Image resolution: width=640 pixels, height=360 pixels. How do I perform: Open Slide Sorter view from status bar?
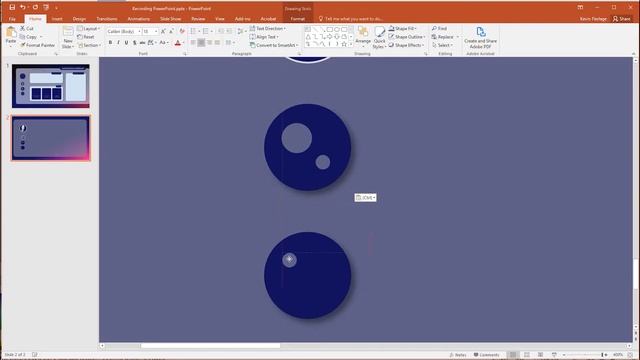(x=527, y=355)
